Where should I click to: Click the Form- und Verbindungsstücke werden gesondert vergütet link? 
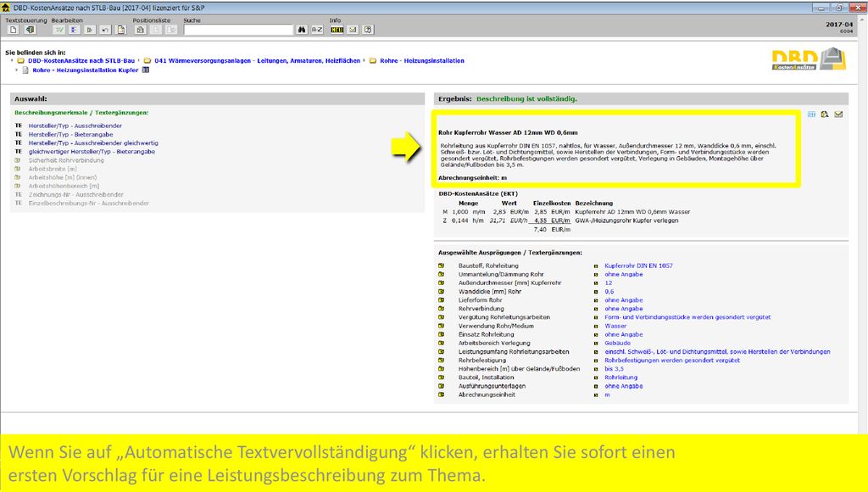point(687,317)
